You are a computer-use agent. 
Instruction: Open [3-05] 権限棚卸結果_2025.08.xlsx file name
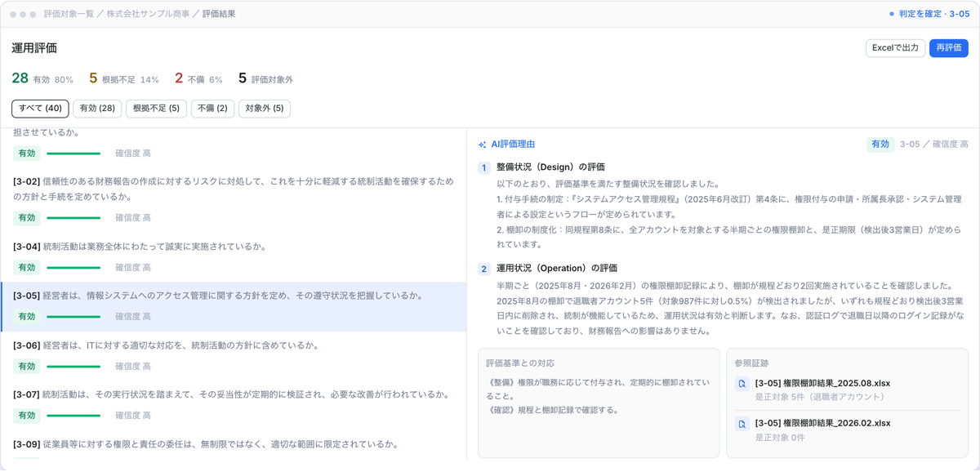(822, 383)
